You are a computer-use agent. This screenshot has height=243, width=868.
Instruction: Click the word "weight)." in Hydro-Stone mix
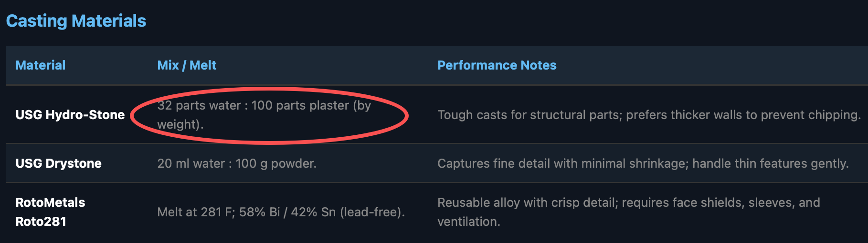coord(180,124)
